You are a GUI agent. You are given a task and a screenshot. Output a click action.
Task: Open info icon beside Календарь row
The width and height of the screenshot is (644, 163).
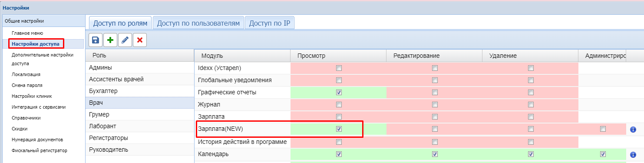[x=633, y=154]
